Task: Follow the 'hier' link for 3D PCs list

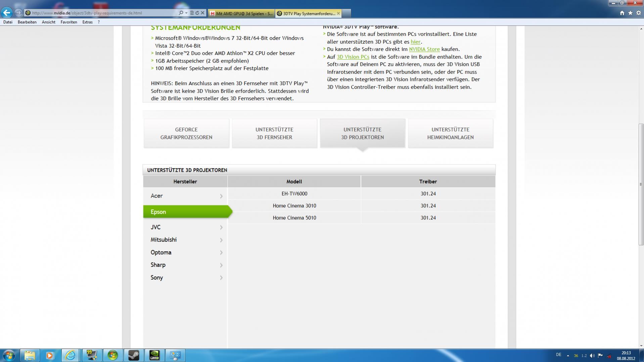Action: 415,42
